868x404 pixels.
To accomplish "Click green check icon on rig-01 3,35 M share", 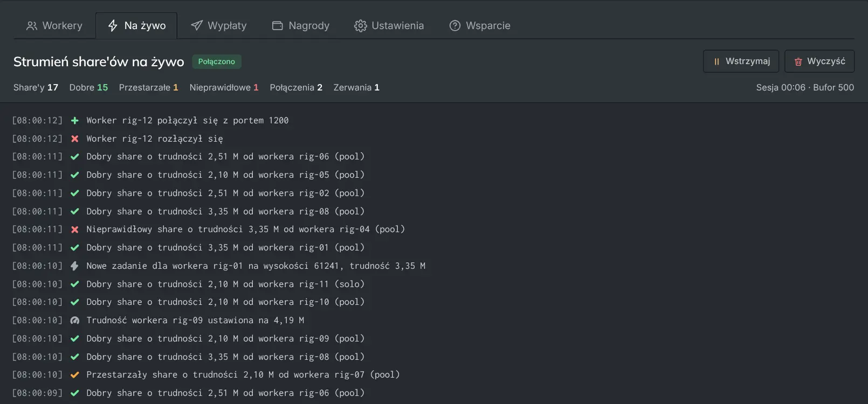I will [75, 248].
